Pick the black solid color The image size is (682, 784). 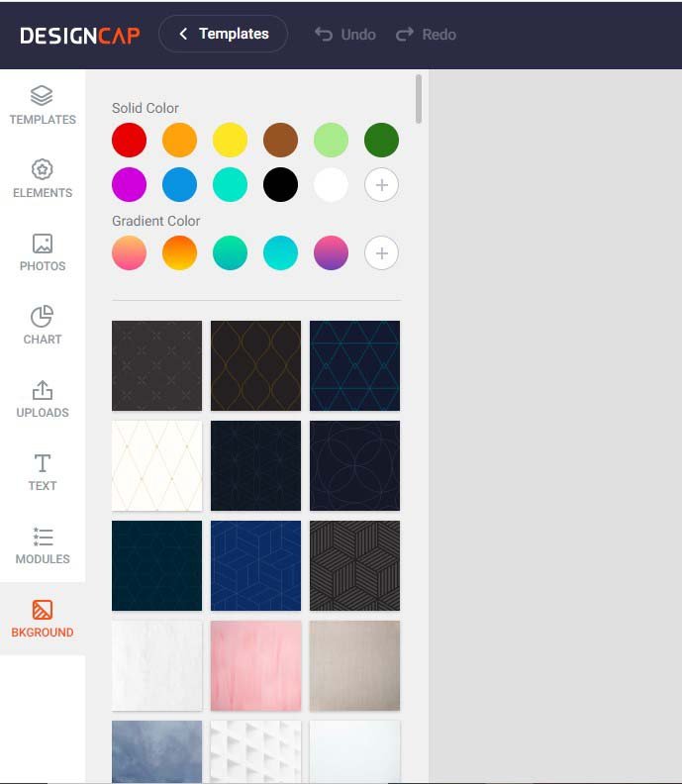coord(280,185)
